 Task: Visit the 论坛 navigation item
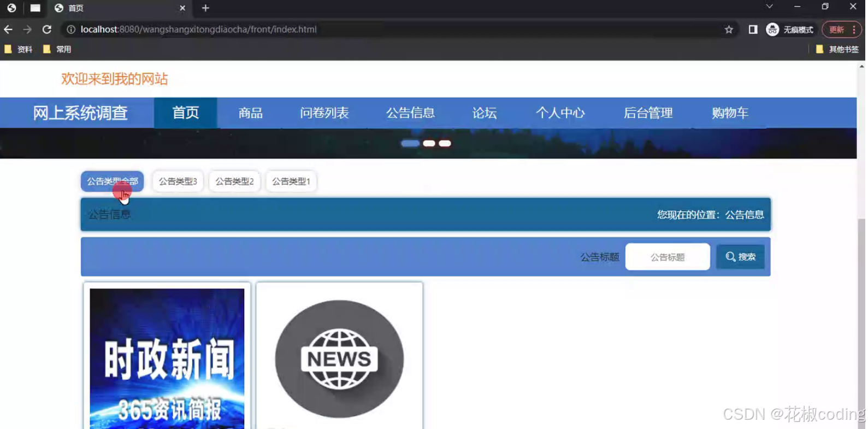click(485, 113)
